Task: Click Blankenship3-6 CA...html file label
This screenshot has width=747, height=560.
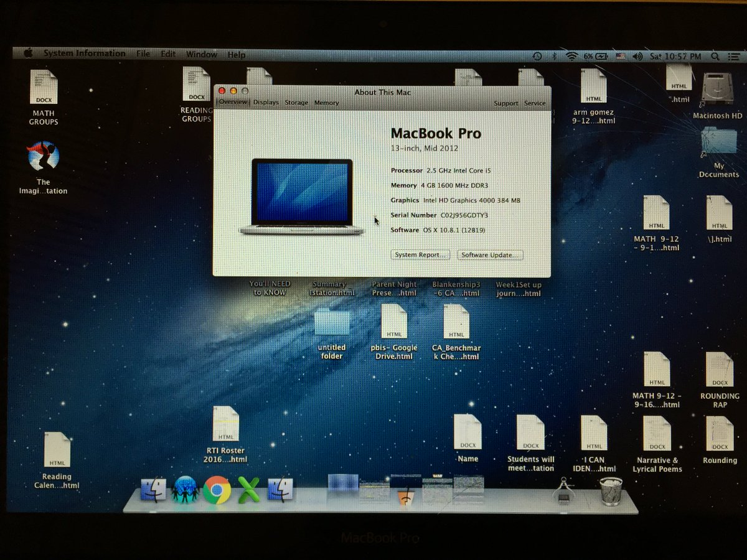Action: coord(456,289)
